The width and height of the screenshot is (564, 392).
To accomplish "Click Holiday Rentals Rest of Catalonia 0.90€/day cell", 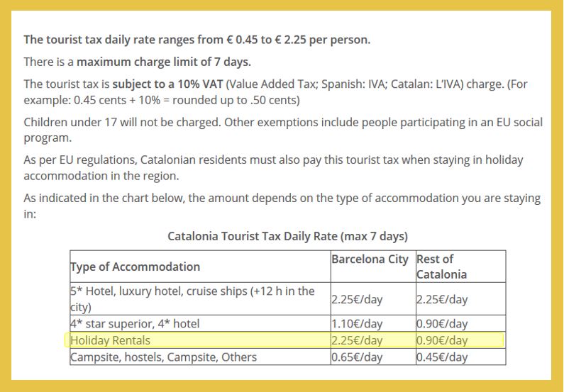I will pos(460,340).
